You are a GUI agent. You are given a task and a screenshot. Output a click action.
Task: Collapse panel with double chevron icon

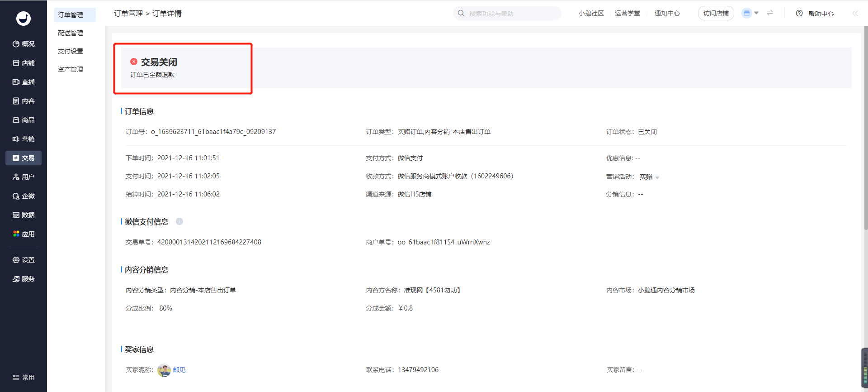[x=855, y=13]
